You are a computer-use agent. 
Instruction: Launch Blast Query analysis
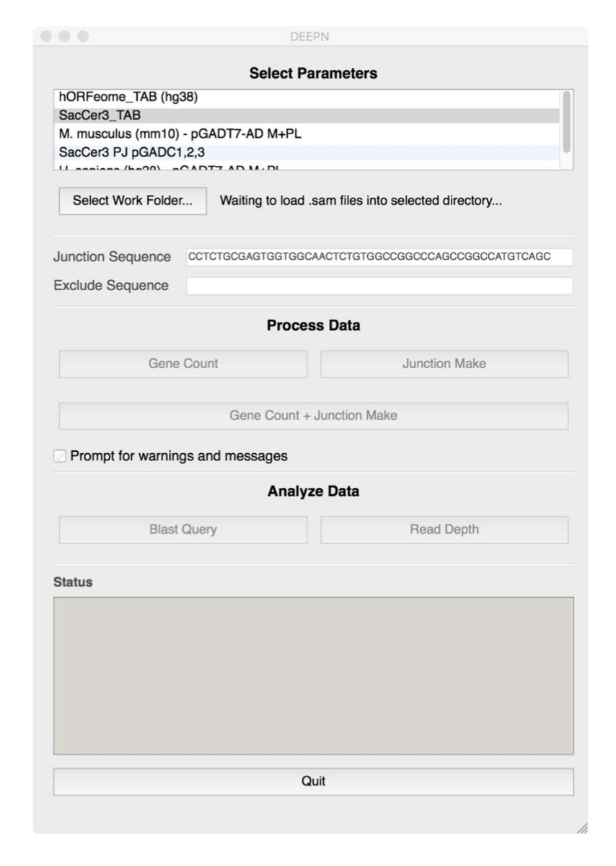pos(182,530)
